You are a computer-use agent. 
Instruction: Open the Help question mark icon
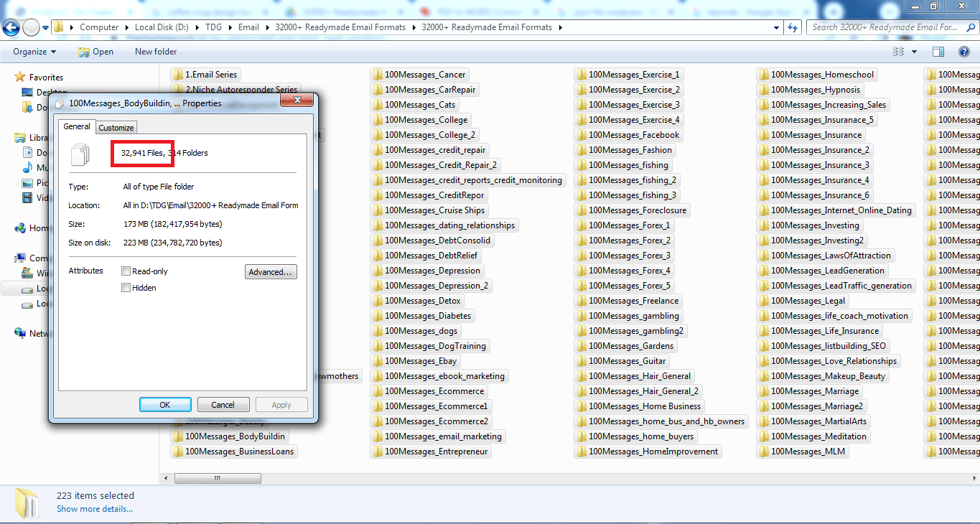(x=964, y=52)
